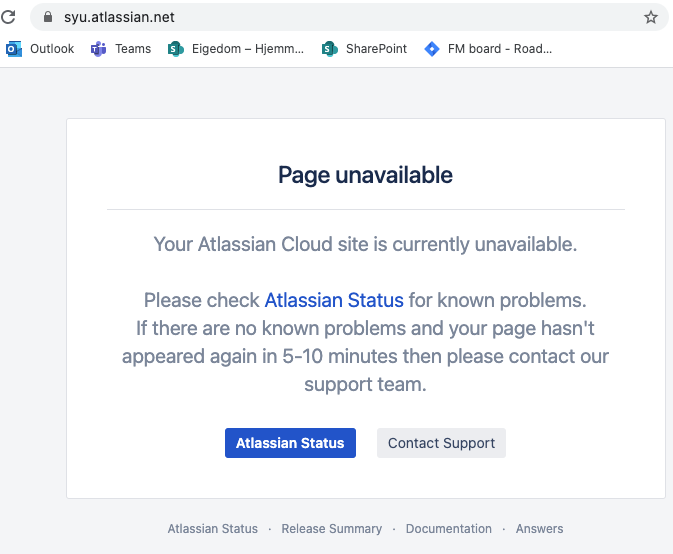673x554 pixels.
Task: Click the Eigedom SharePoint bookmark icon
Action: coord(176,49)
